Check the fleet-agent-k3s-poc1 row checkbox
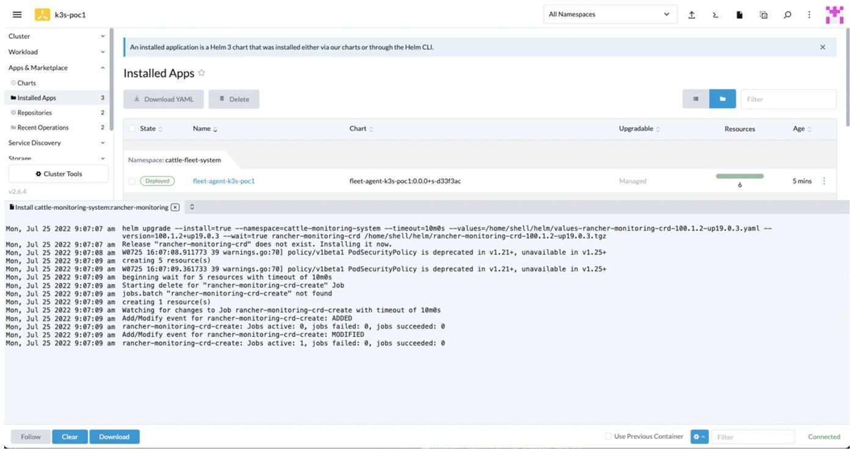 coord(132,181)
